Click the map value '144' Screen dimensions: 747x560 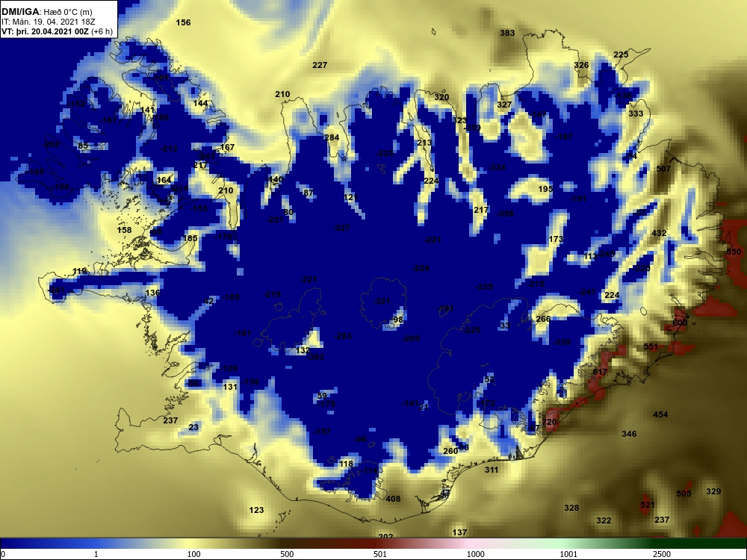pos(200,103)
